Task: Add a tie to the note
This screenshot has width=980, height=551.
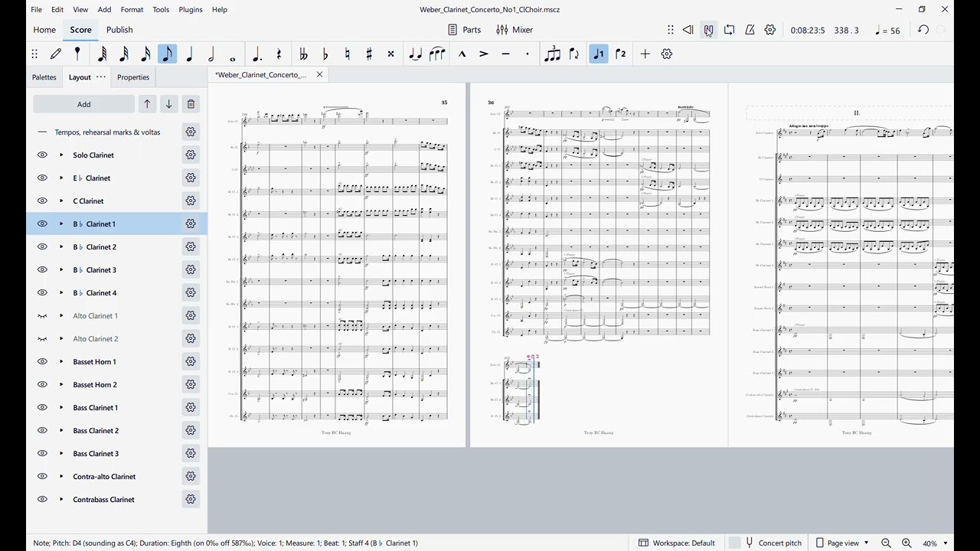Action: tap(416, 54)
